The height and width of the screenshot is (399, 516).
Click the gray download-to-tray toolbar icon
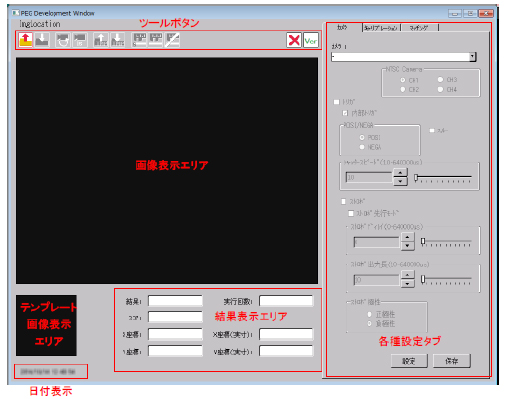pyautogui.click(x=42, y=40)
